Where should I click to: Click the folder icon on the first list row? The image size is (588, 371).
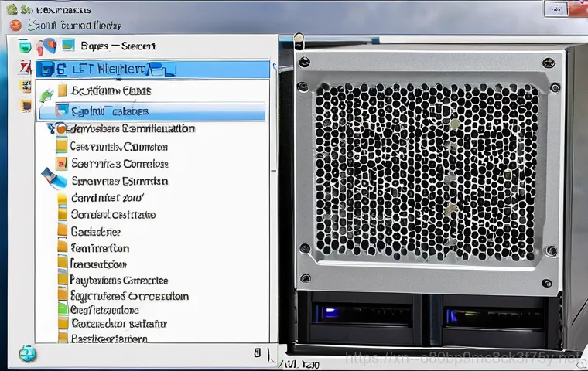coord(63,90)
